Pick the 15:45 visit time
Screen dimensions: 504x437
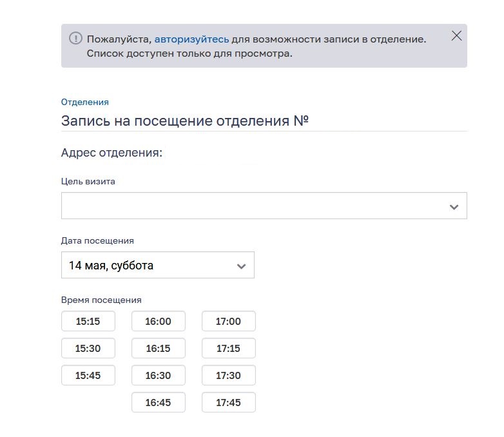(88, 375)
